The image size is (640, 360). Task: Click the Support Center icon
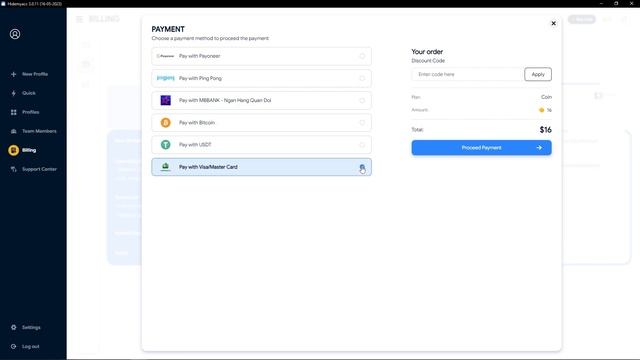(13, 169)
